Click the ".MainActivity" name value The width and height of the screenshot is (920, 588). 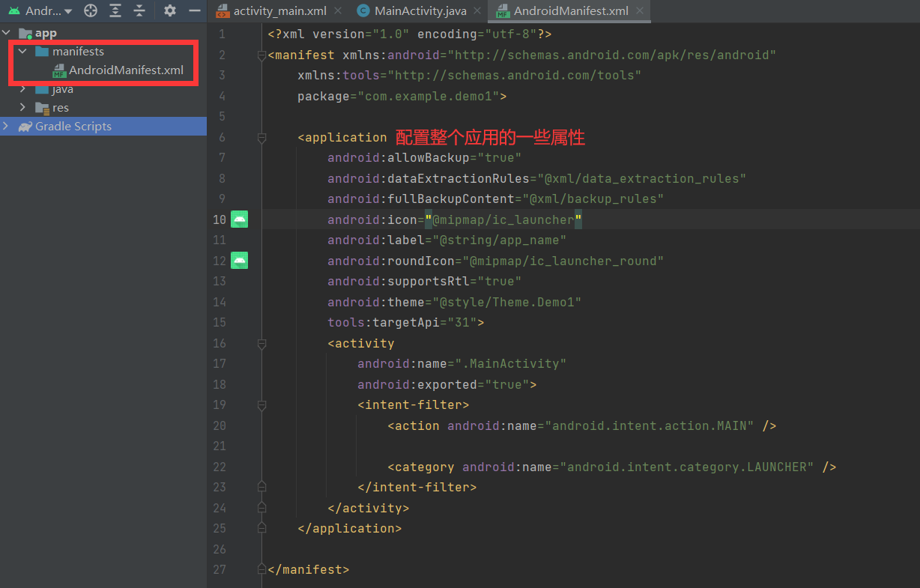click(511, 364)
